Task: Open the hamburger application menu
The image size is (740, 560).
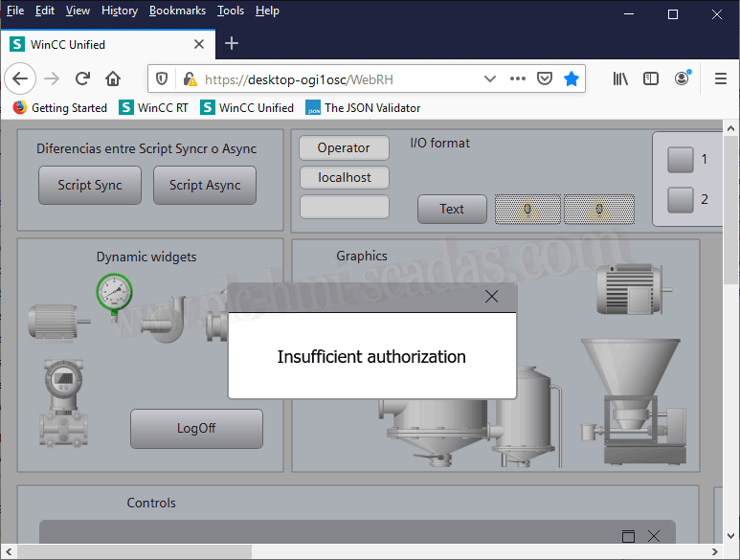Action: point(721,78)
